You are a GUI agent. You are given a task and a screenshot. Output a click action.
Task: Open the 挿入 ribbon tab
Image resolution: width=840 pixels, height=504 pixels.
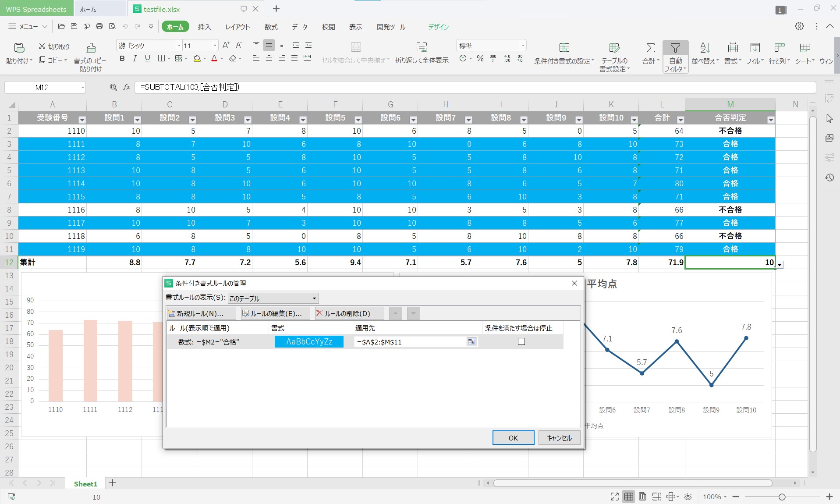[204, 27]
